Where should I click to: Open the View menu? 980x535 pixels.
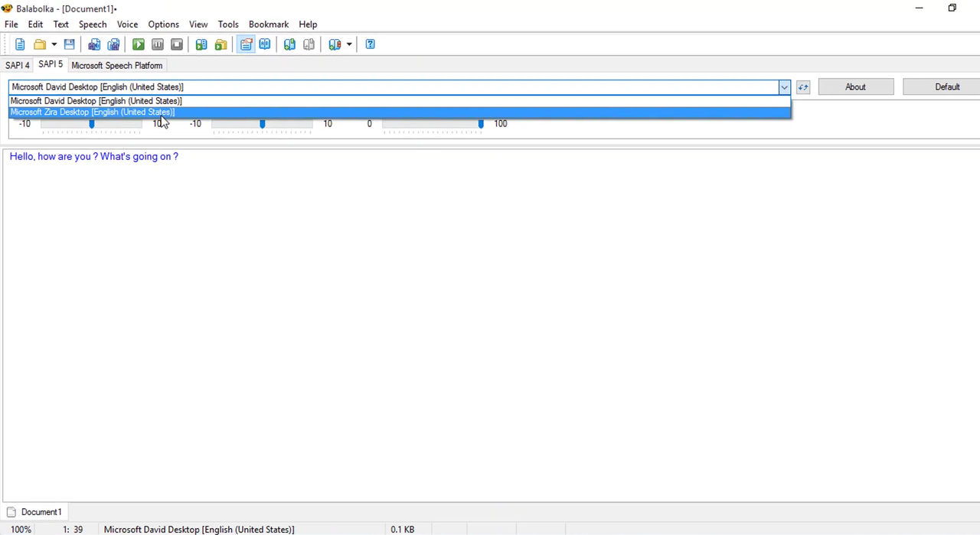pos(198,24)
